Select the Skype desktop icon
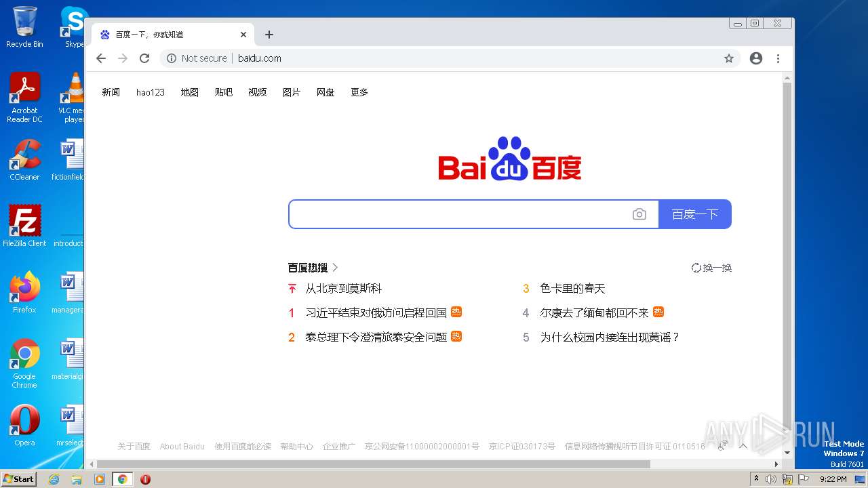868x488 pixels. point(73,27)
